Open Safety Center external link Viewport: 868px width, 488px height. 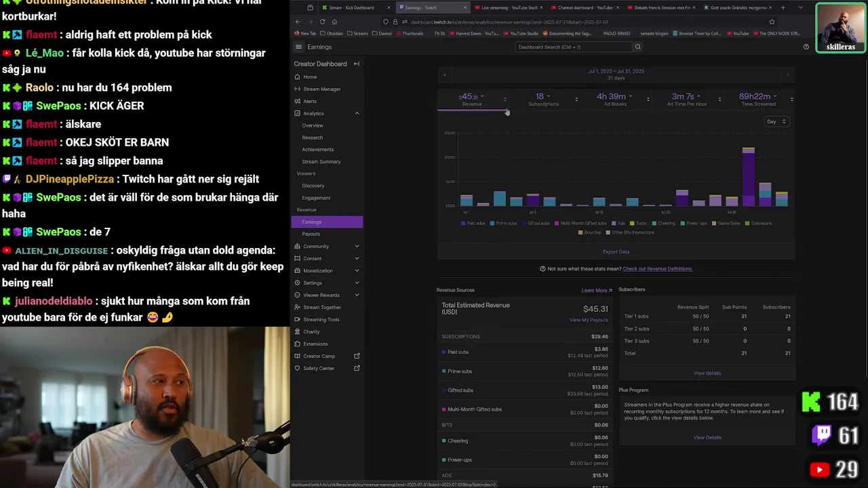327,368
